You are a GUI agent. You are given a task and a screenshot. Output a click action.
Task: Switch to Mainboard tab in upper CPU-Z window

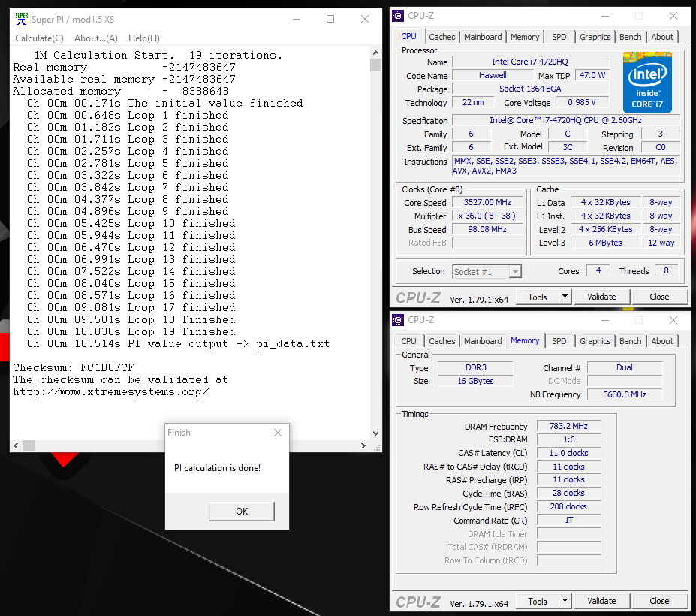pos(483,37)
